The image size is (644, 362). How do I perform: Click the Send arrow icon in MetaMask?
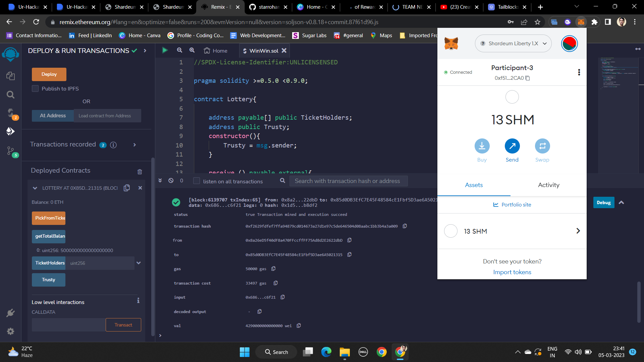(512, 146)
